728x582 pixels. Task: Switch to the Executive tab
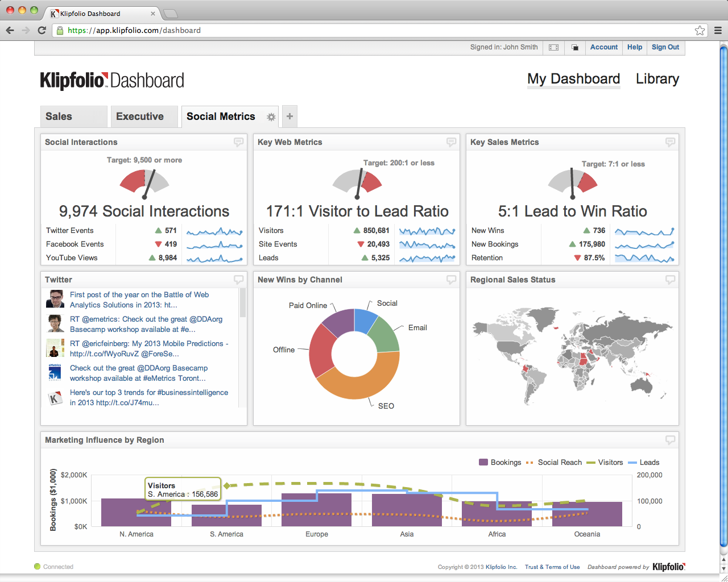click(144, 117)
